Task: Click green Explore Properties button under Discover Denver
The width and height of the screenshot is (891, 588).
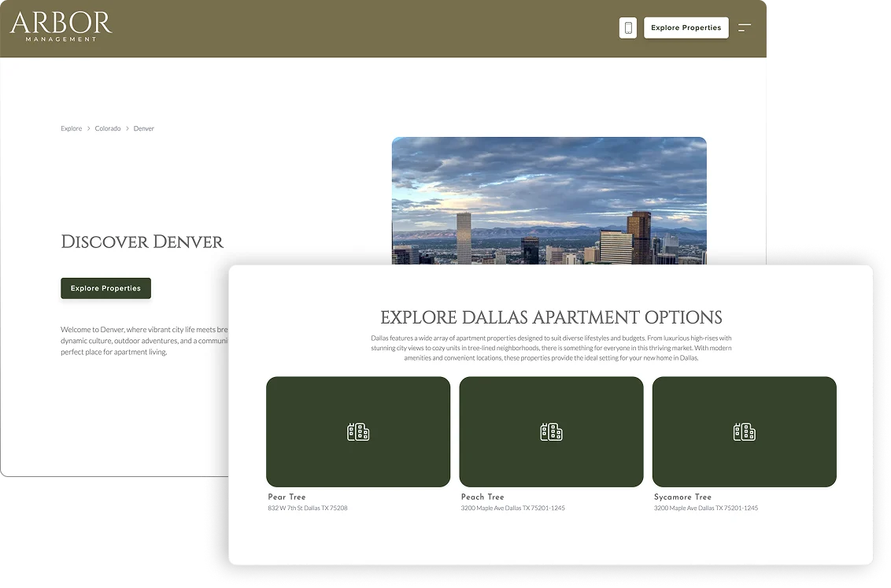Action: click(105, 288)
